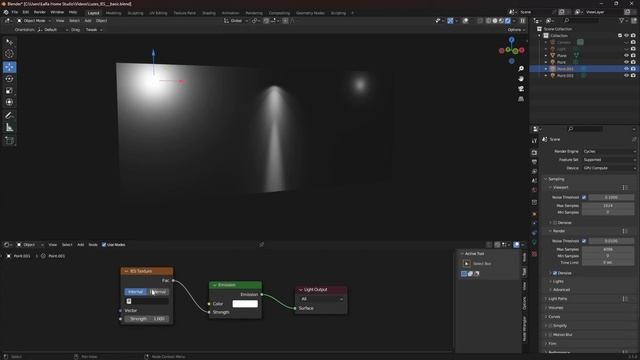Expand the Volumes panel
This screenshot has width=640, height=360.
pos(555,308)
